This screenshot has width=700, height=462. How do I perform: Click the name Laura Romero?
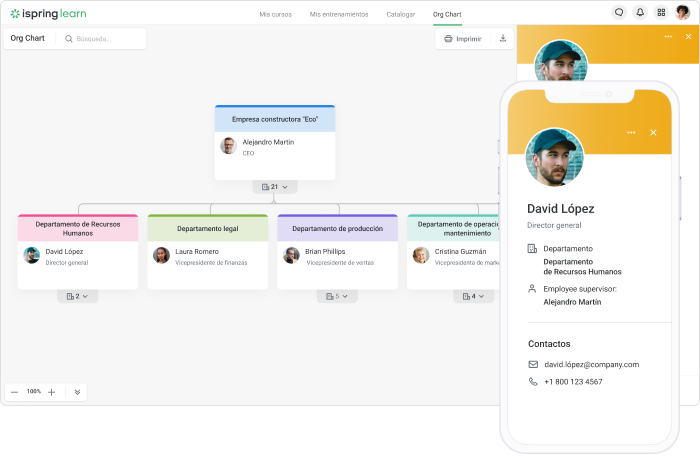(x=197, y=251)
